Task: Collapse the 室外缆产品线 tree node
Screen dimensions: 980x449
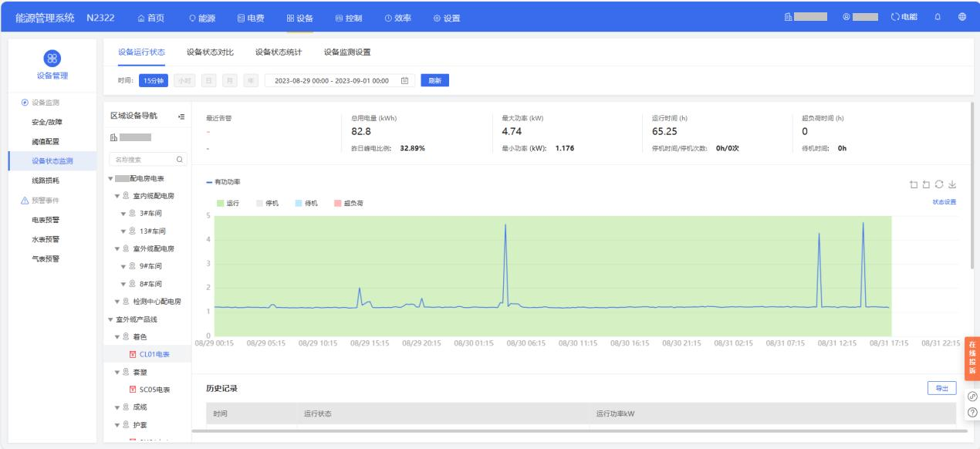Action: tap(110, 319)
